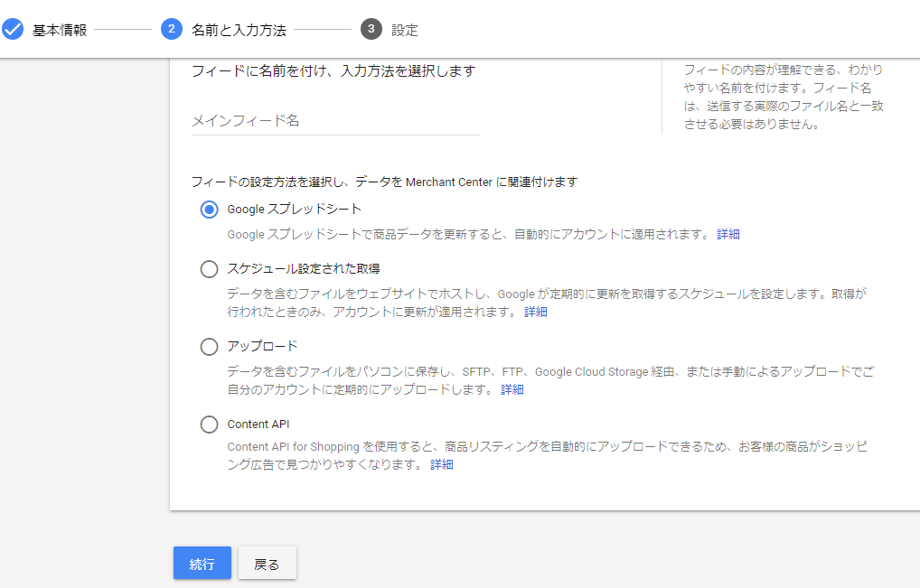Screen dimensions: 920x588
Task: Open 詳細 link under アップロード description
Action: coord(512,389)
